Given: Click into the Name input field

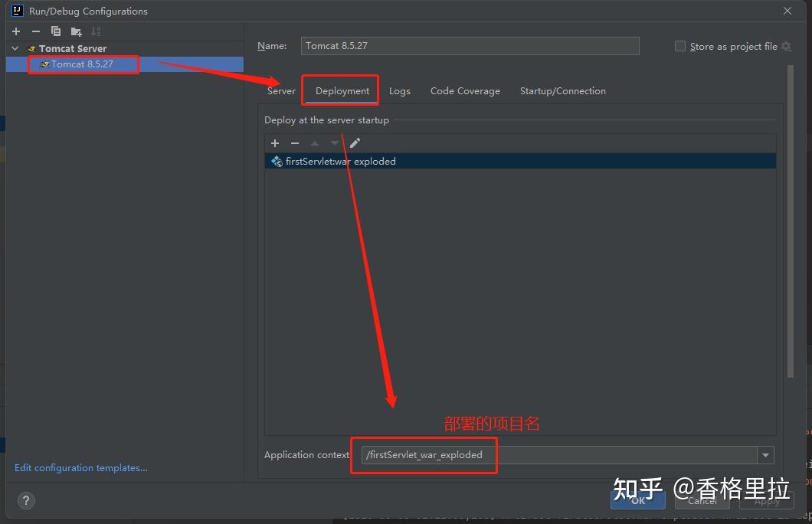Looking at the screenshot, I should click(470, 46).
